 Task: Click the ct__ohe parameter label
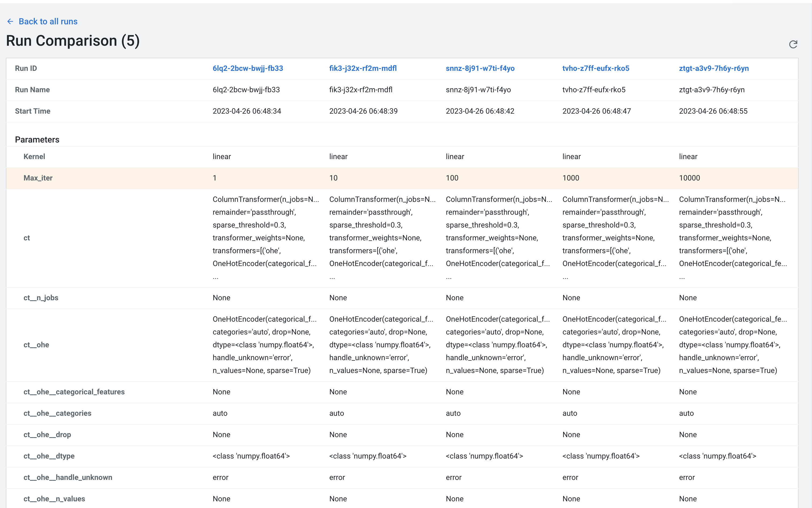point(36,345)
